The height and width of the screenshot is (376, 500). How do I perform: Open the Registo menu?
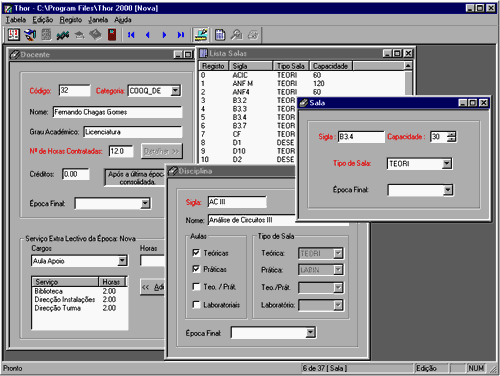pyautogui.click(x=71, y=20)
